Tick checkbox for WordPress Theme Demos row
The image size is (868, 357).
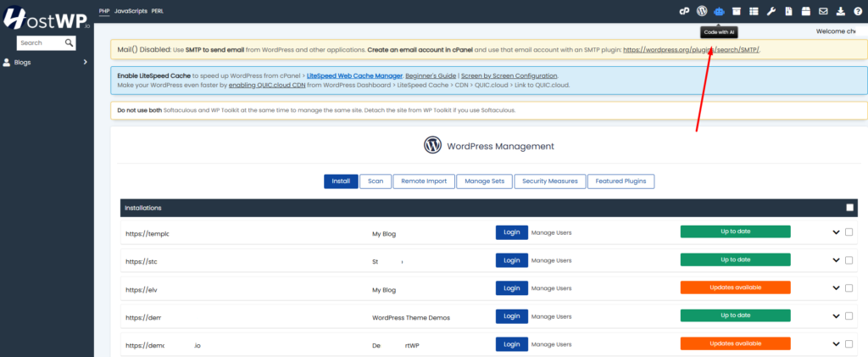pos(849,315)
